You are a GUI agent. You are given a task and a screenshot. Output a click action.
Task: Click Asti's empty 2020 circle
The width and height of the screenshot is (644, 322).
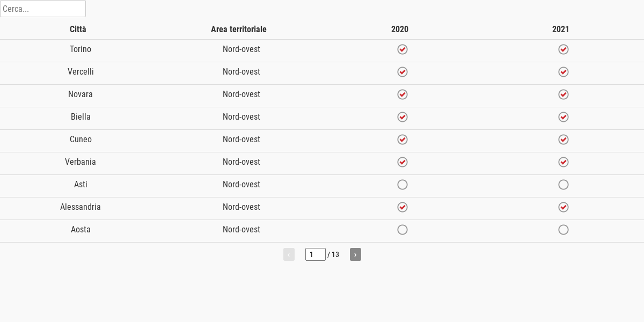tap(402, 185)
